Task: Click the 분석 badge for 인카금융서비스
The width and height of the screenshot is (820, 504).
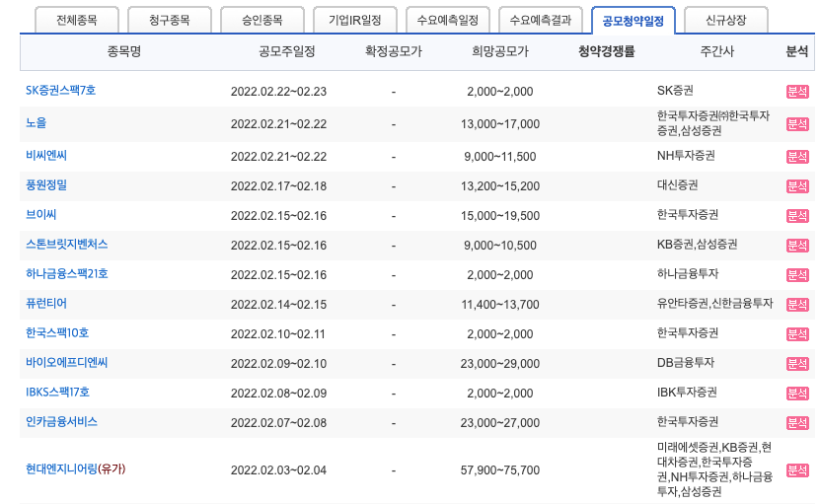Action: pos(797,422)
